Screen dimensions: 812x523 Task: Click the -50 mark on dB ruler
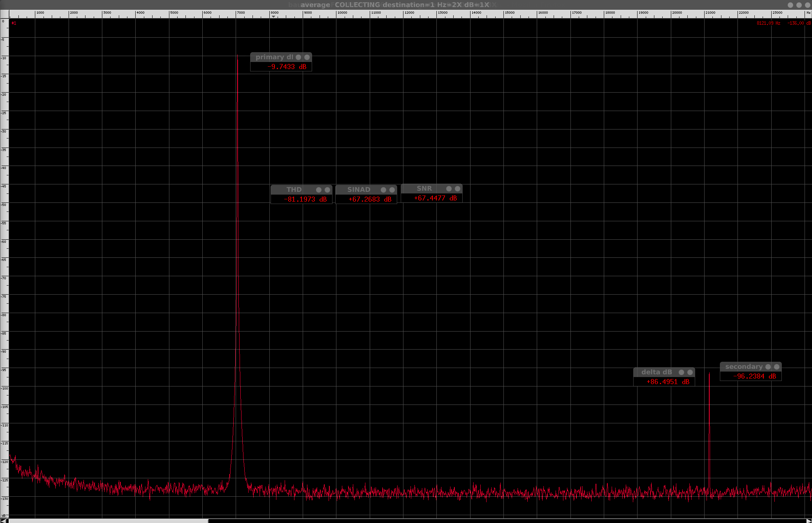[x=4, y=205]
